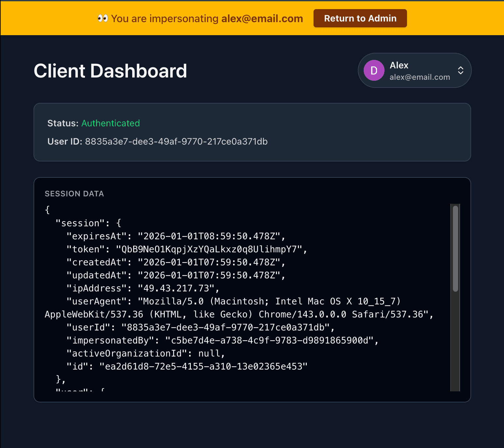Select the User ID value in the status card
Image resolution: width=504 pixels, height=448 pixels.
pyautogui.click(x=176, y=142)
